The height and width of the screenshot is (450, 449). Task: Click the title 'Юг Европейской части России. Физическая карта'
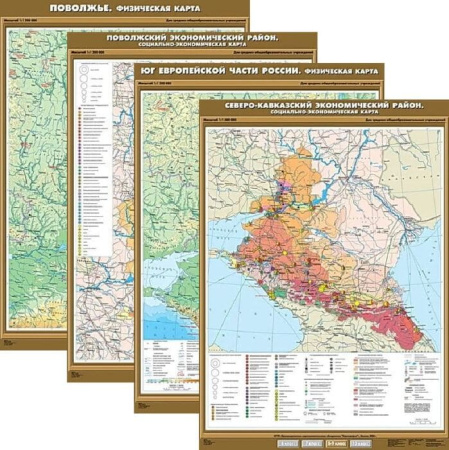259,71
